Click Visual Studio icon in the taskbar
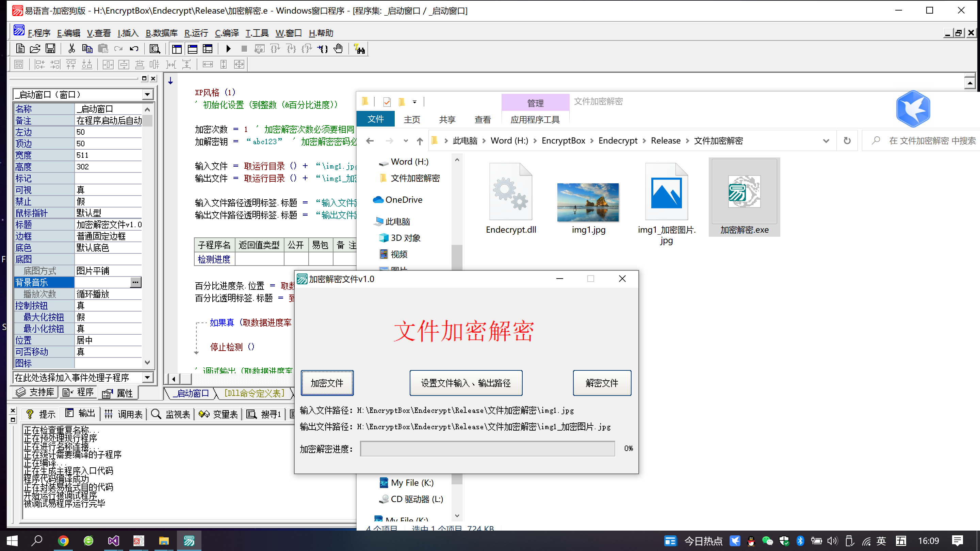 click(113, 541)
